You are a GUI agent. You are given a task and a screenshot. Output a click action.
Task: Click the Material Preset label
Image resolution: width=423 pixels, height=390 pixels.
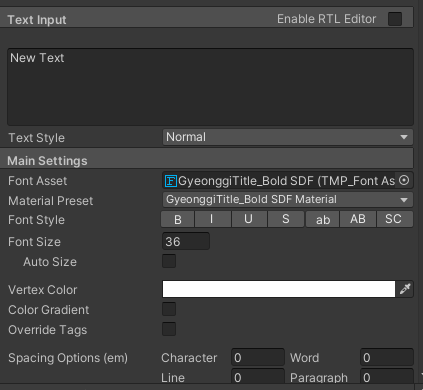pos(51,201)
